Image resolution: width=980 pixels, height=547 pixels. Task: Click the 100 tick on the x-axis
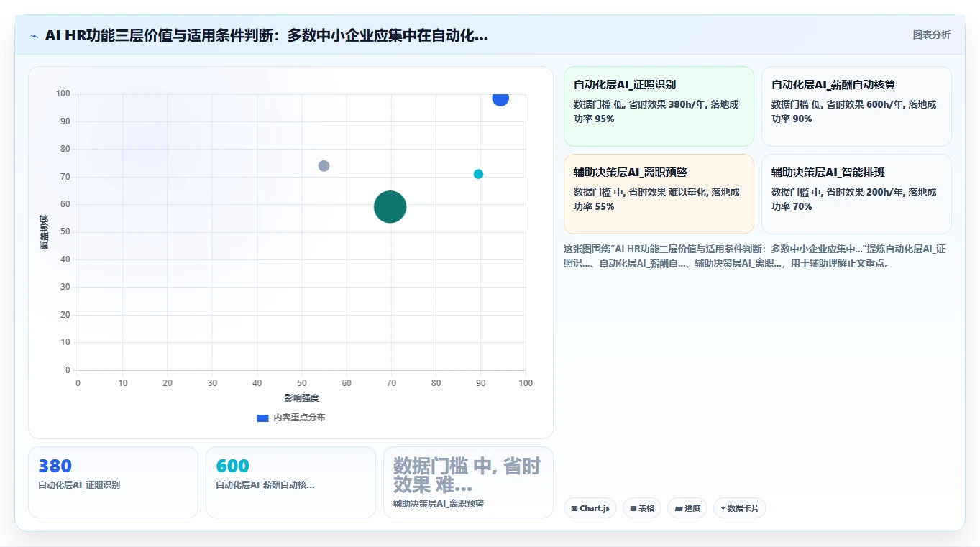click(526, 383)
